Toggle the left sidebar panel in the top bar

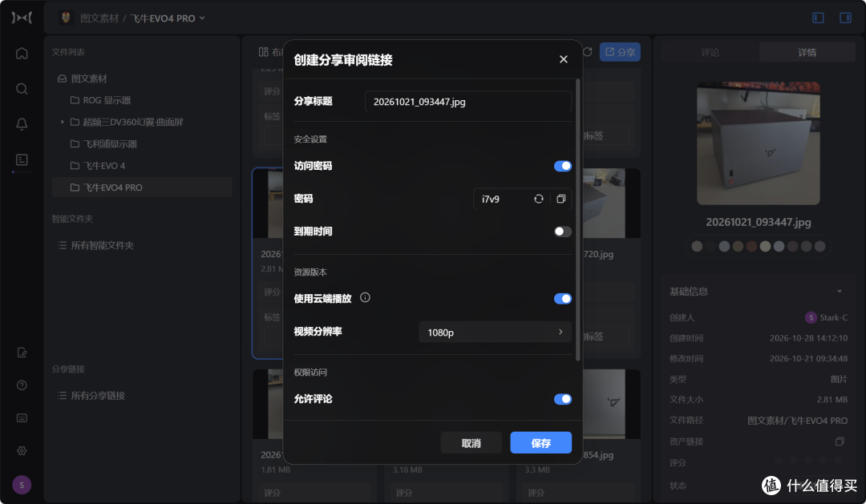[818, 18]
